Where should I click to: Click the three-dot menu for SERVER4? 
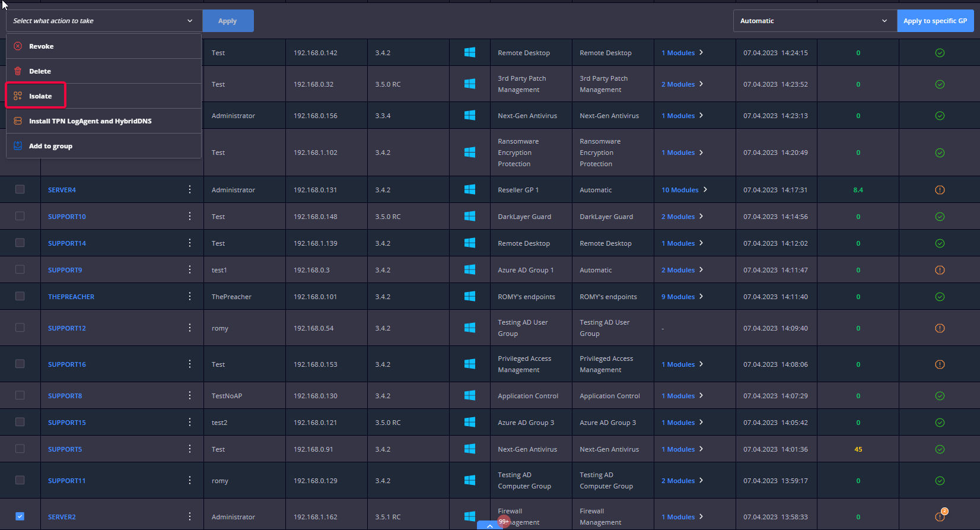point(190,189)
